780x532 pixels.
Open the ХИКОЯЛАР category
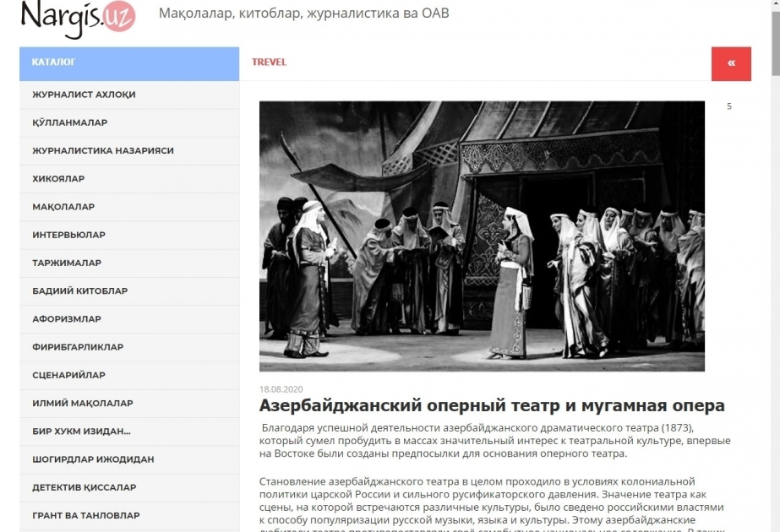pos(129,179)
